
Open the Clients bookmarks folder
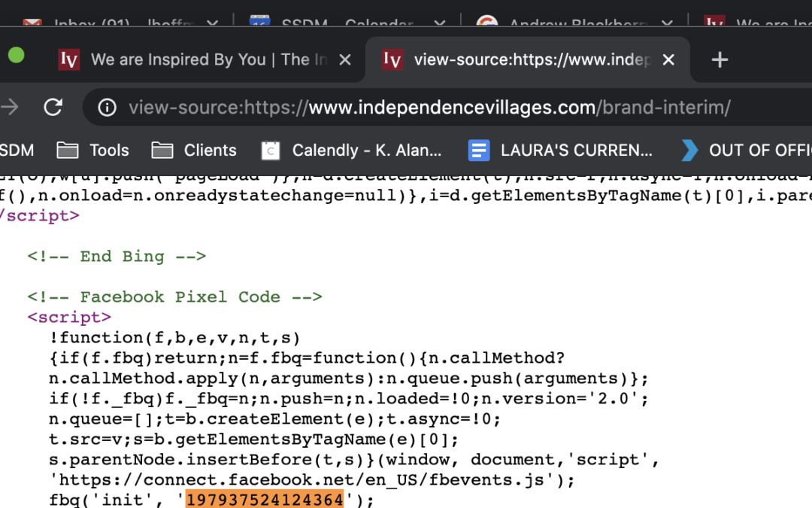tap(194, 151)
